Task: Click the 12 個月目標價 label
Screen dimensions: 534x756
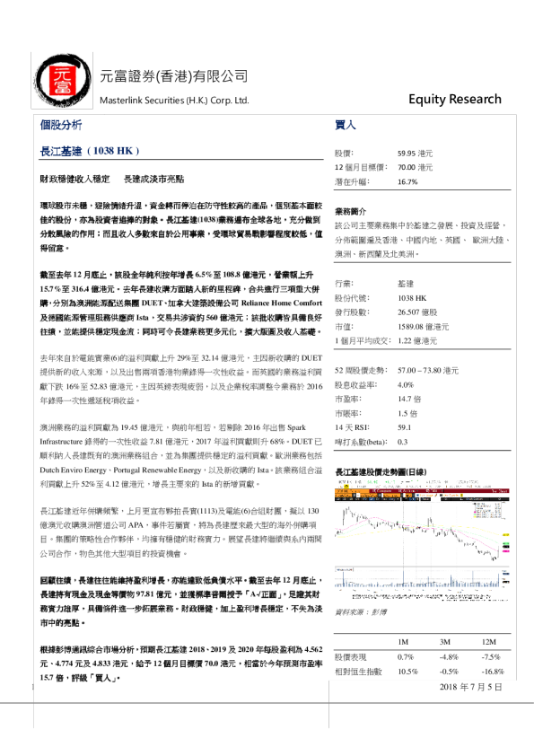Action: [361, 167]
